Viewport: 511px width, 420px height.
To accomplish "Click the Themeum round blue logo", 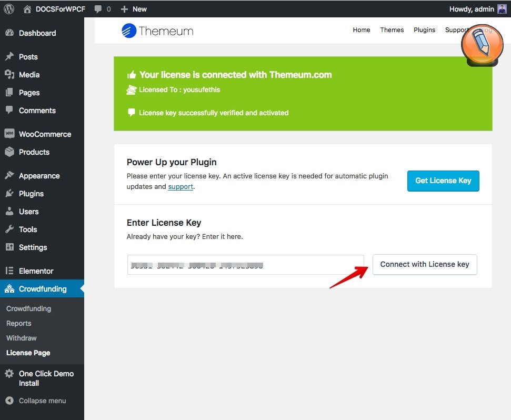I will 129,31.
